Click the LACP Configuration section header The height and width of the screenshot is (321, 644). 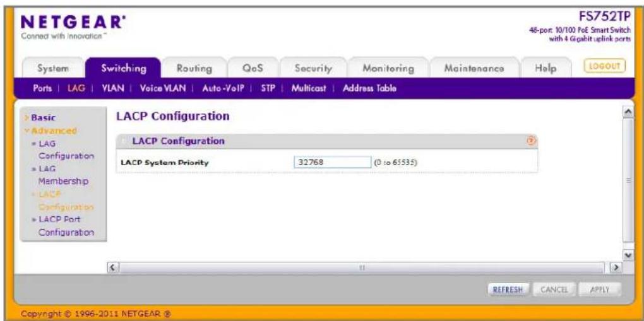click(x=327, y=141)
